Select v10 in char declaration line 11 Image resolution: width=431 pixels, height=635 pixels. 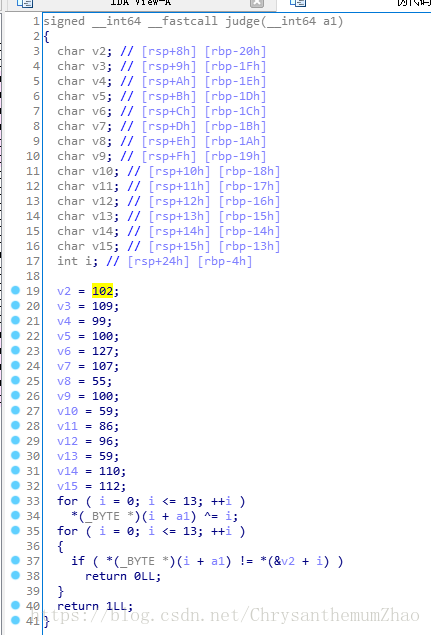102,171
